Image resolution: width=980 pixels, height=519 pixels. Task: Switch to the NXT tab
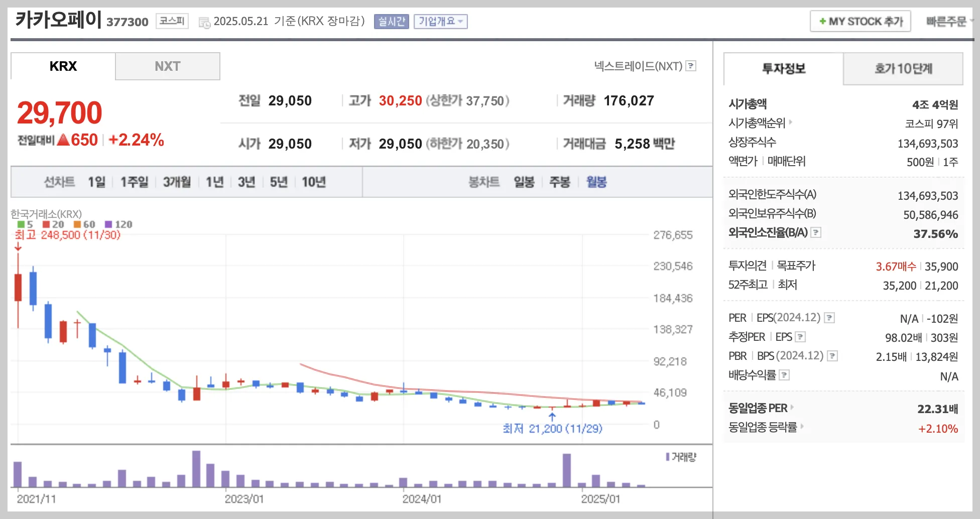[x=168, y=66]
